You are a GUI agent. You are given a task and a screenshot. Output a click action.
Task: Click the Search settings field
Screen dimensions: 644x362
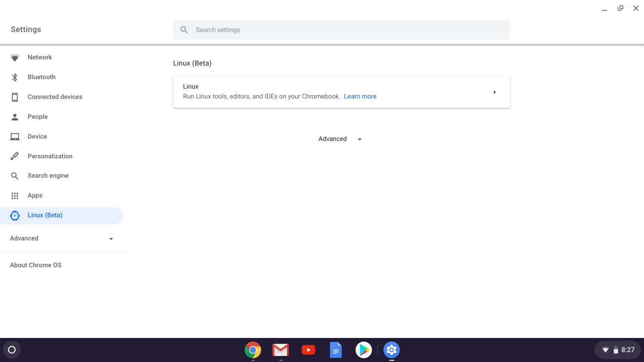pos(341,29)
